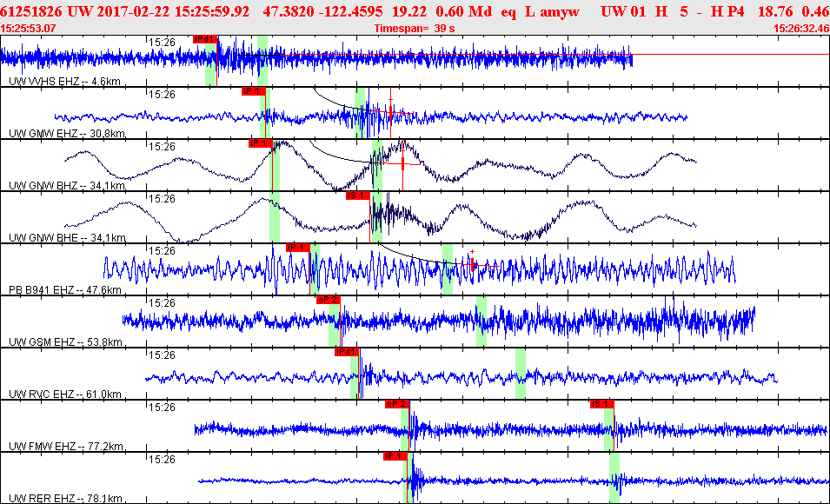Click the PB B941 EHZ station label
This screenshot has width=830, height=504.
coord(65,290)
